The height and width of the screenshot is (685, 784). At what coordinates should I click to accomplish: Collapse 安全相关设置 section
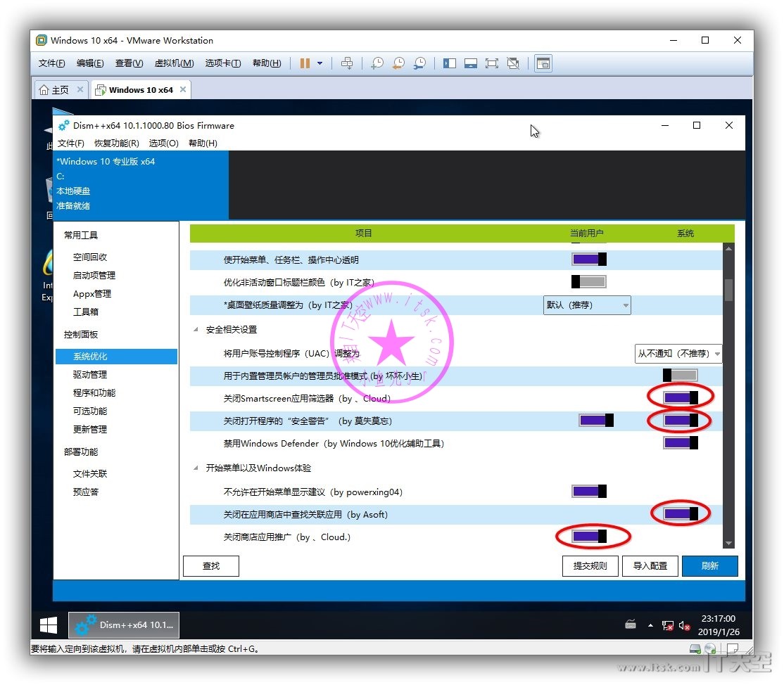(x=196, y=330)
